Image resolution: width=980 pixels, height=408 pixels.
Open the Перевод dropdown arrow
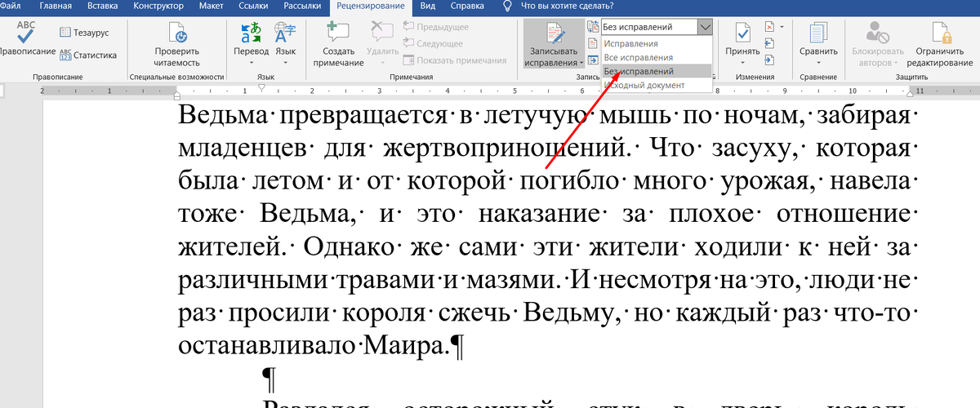click(251, 63)
